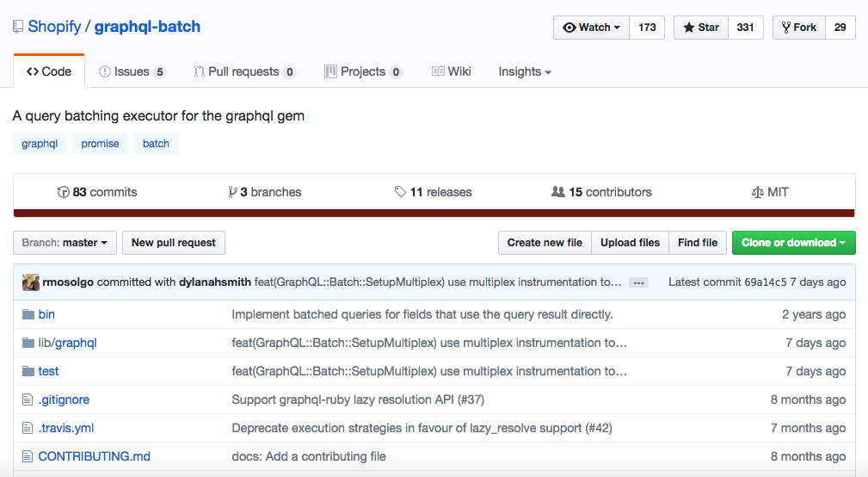The image size is (868, 477).
Task: Open the lib/graphql folder
Action: 68,343
